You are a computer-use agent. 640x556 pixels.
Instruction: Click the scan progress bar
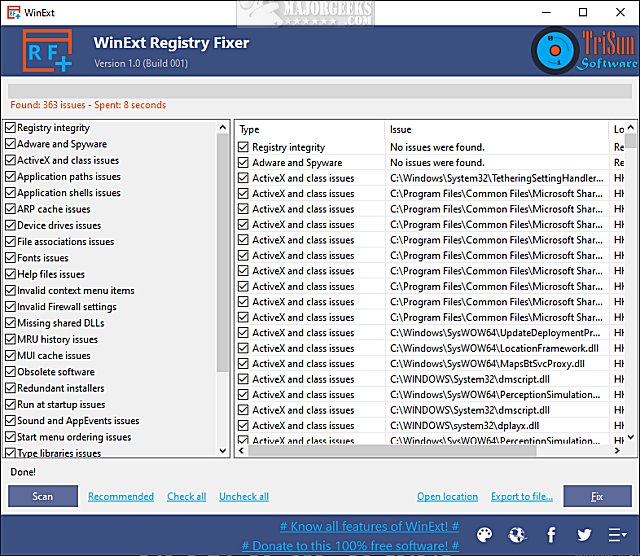pyautogui.click(x=320, y=91)
